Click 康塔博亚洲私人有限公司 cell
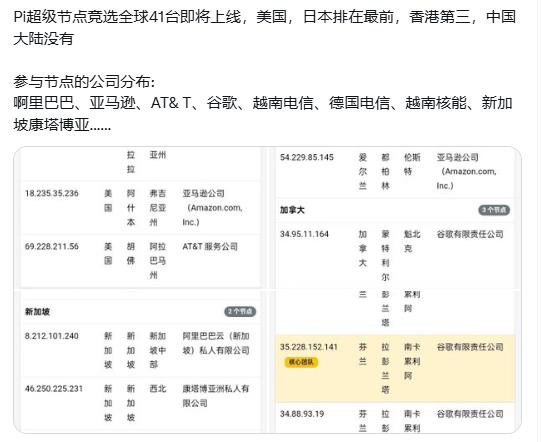Viewport: 541px width, 442px height. pos(216,396)
